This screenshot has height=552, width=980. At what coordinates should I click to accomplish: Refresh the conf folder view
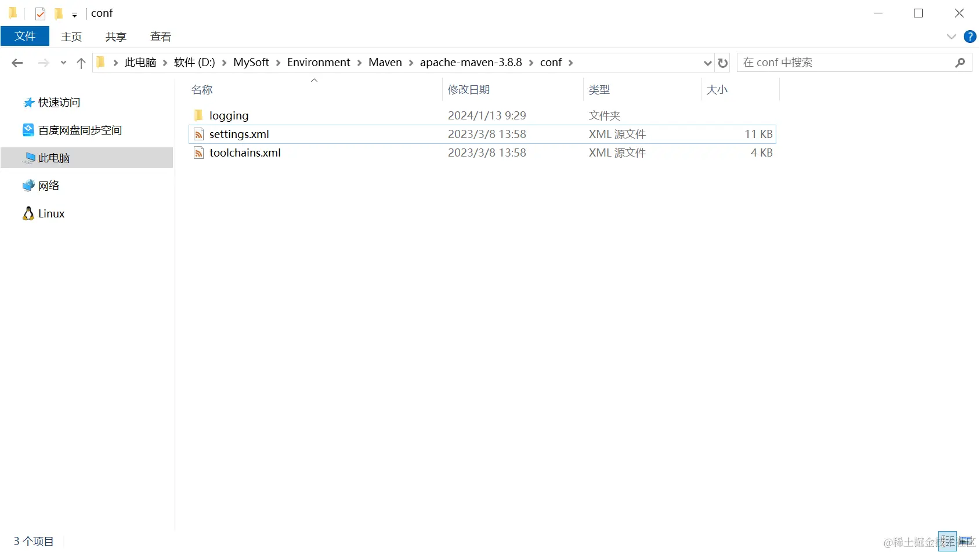[x=723, y=63]
